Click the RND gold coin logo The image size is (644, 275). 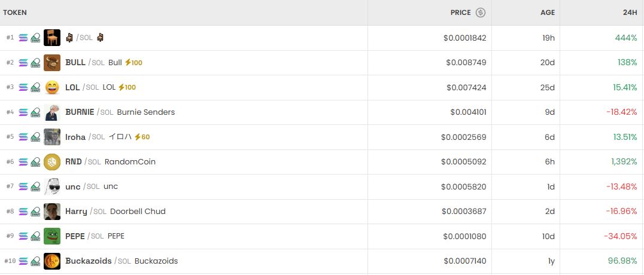(52, 161)
